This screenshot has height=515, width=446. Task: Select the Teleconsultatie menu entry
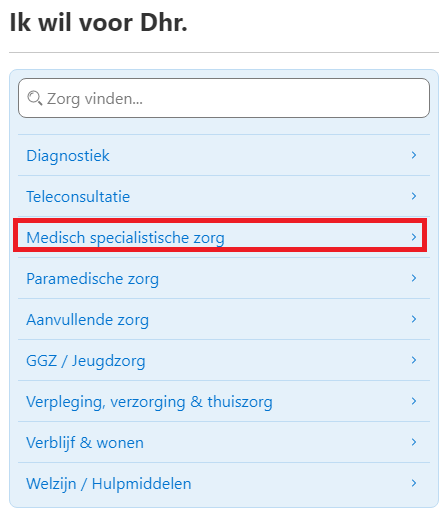click(224, 196)
